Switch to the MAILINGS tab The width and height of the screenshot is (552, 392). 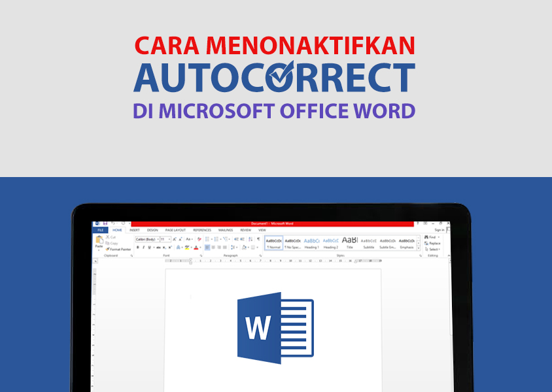[x=226, y=230]
